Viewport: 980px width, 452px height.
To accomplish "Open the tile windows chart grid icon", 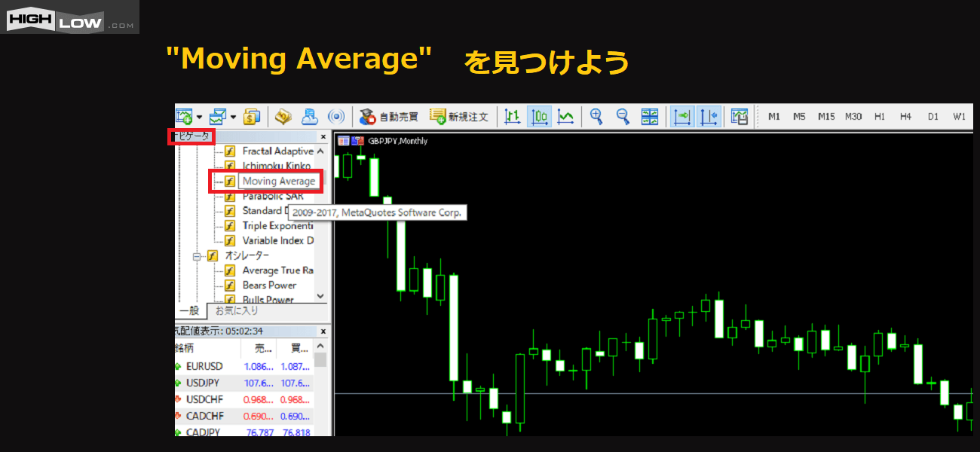I will [x=649, y=116].
